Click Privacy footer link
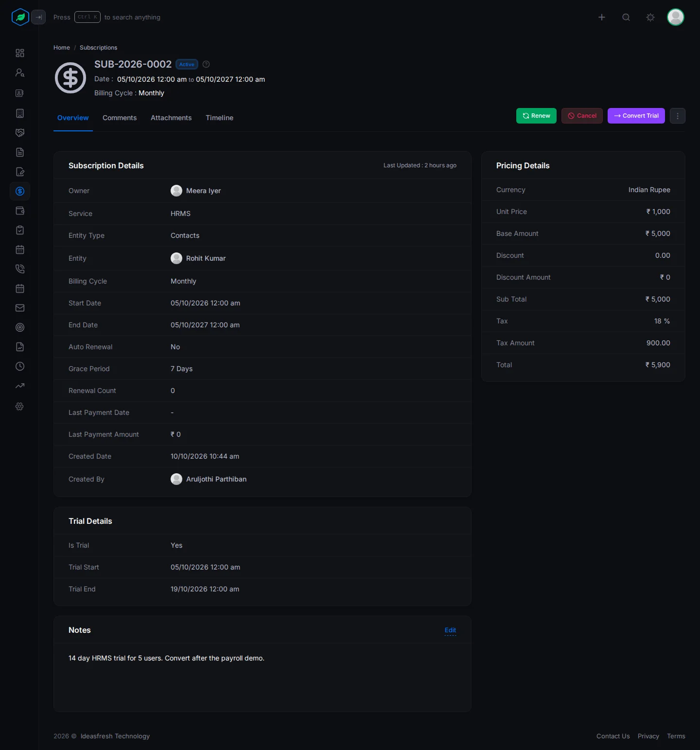This screenshot has width=700, height=750. click(x=648, y=736)
